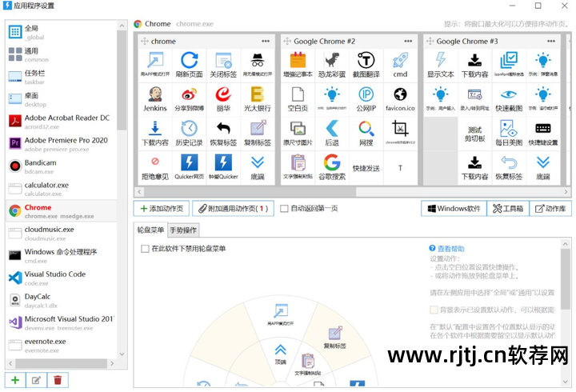Select Adobe Acrobat Reader DC entry
The width and height of the screenshot is (576, 392).
tap(62, 122)
